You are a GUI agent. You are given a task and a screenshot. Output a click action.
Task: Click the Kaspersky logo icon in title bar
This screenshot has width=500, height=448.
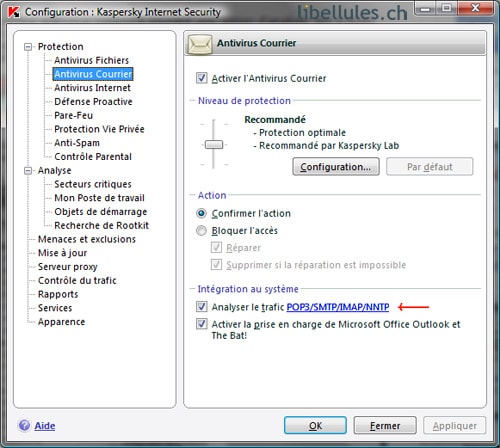(14, 12)
